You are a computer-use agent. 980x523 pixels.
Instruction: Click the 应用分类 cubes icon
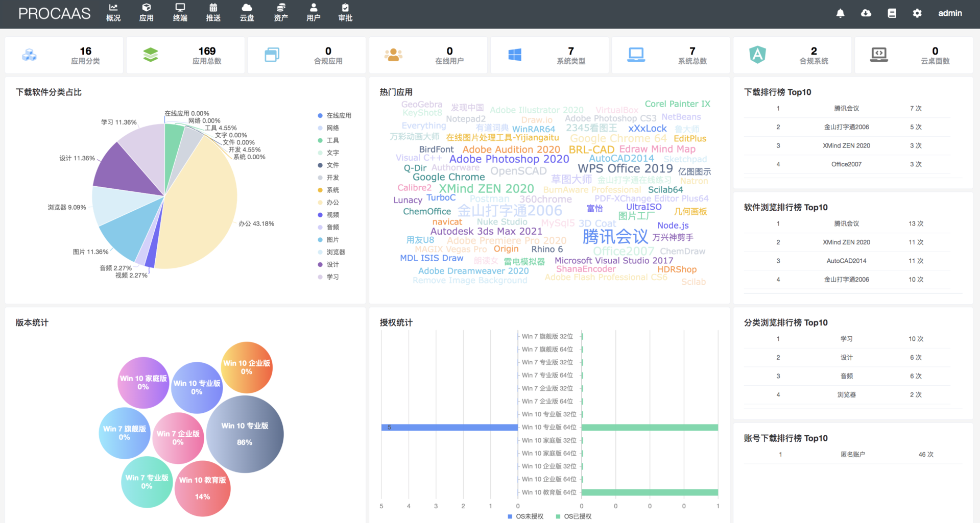[29, 55]
